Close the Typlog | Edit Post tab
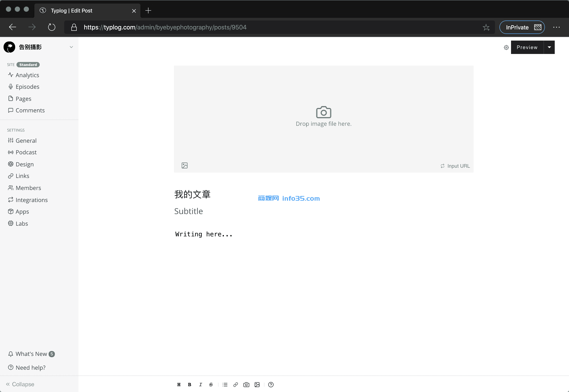 coord(134,11)
